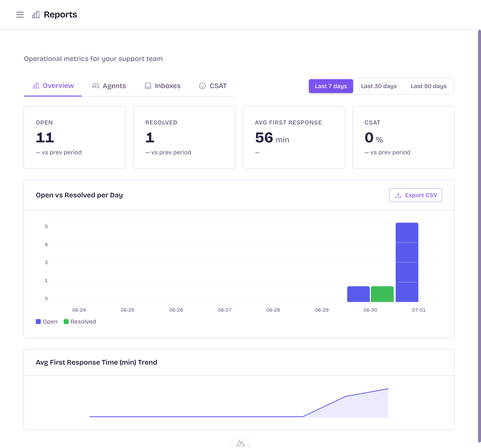
Task: Toggle the Resolved series legend swatch
Action: pyautogui.click(x=66, y=322)
